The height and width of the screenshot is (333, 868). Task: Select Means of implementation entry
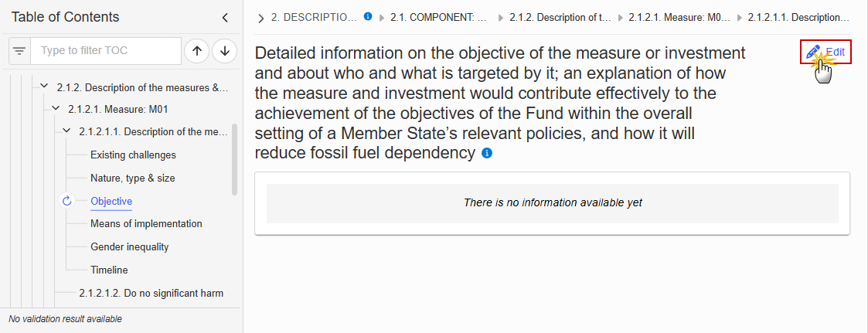click(x=146, y=223)
